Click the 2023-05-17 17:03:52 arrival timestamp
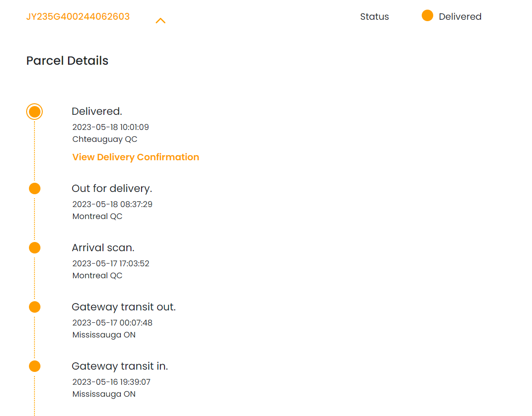This screenshot has width=532, height=416. coord(111,264)
